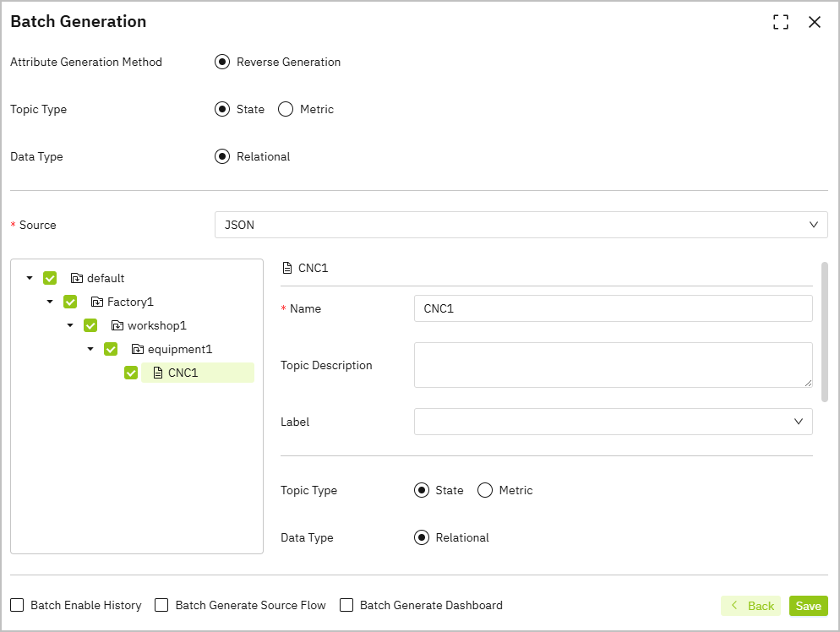The width and height of the screenshot is (840, 632).
Task: Collapse the Factory1 tree node arrow
Action: click(50, 302)
